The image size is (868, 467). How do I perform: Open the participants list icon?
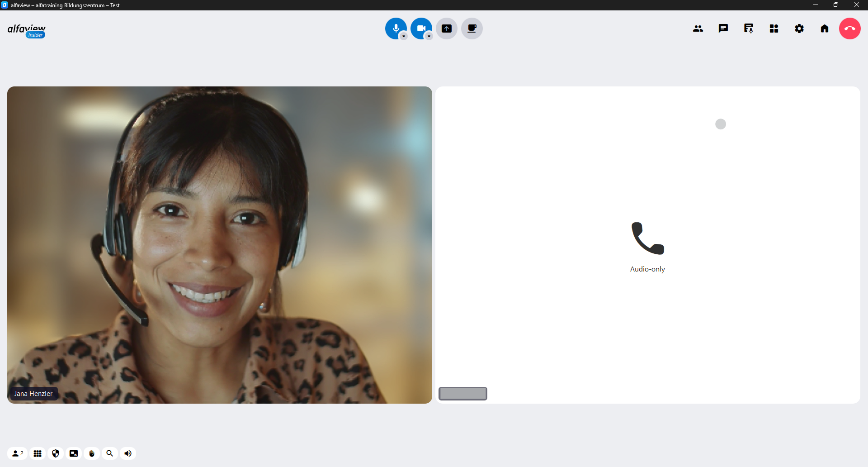pyautogui.click(x=698, y=29)
